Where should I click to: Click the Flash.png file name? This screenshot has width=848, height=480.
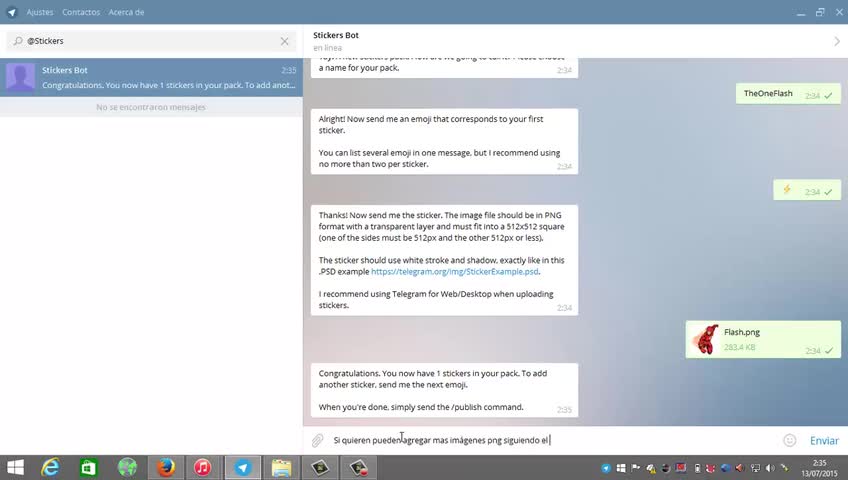pyautogui.click(x=742, y=332)
